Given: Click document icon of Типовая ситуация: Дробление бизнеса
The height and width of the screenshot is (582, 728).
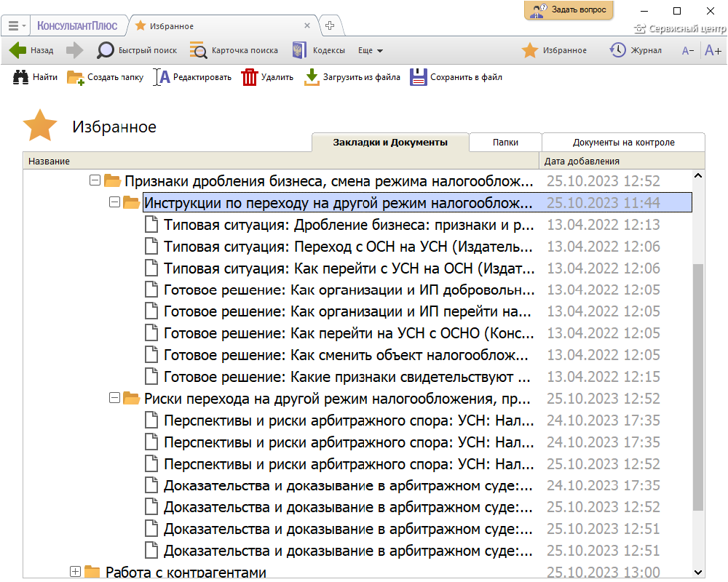Looking at the screenshot, I should coord(151,225).
